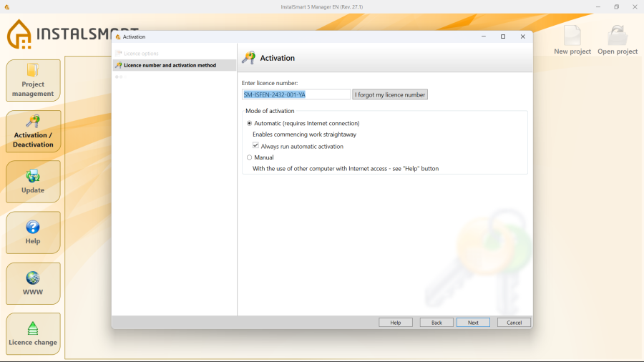Click the keys icon beside Activation heading
This screenshot has width=644, height=362.
tap(248, 58)
